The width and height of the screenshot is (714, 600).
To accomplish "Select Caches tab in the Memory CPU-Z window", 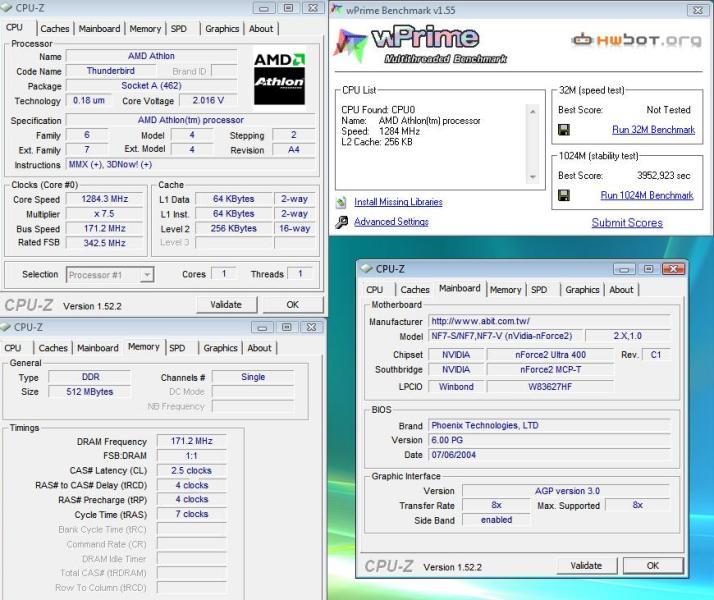I will (53, 348).
